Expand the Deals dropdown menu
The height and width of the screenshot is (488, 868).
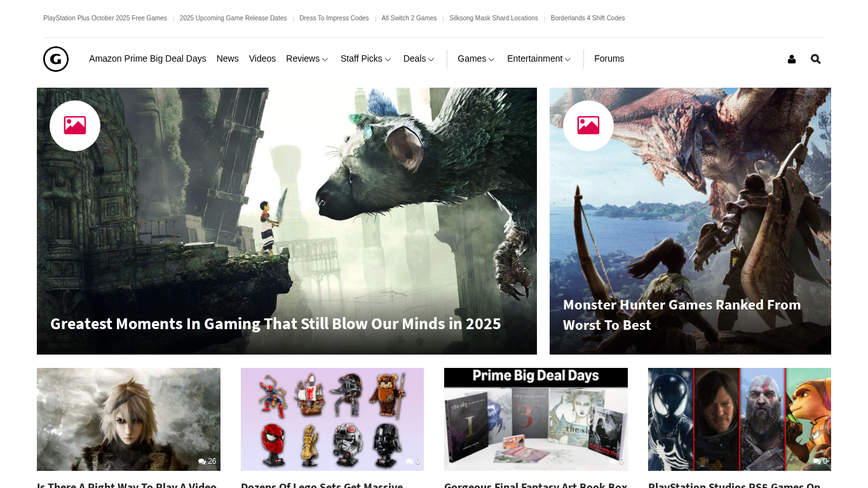(x=419, y=58)
